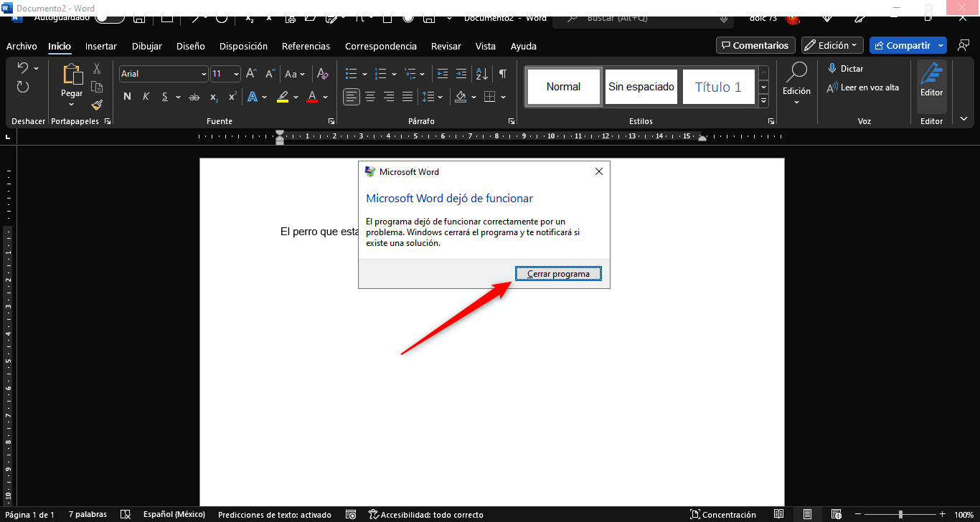Click the Redo circular arrow icon
Screen dimensions: 980x522
tap(22, 87)
